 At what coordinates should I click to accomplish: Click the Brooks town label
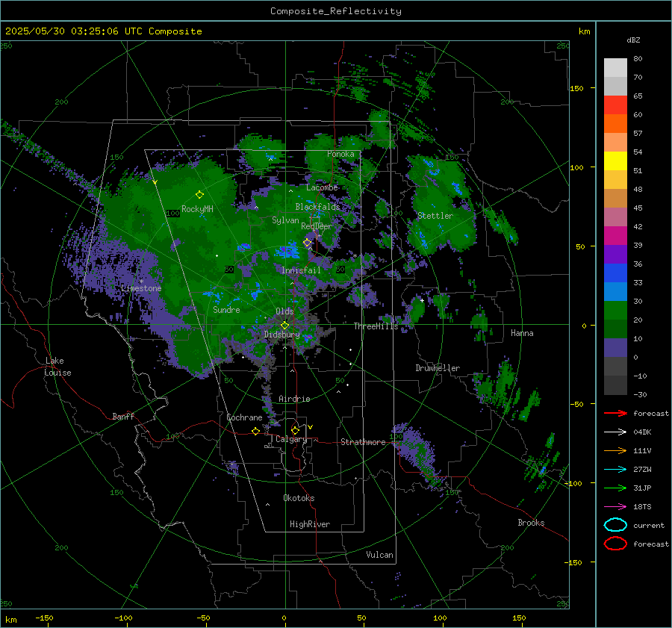pos(531,523)
